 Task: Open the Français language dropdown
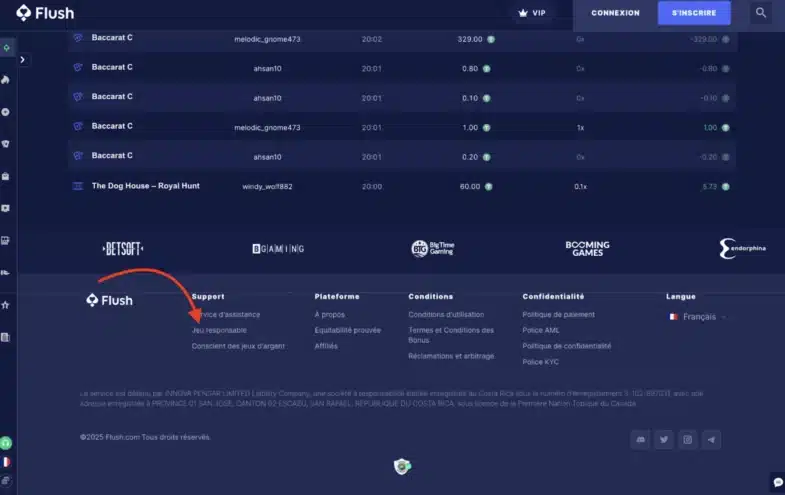pos(697,317)
